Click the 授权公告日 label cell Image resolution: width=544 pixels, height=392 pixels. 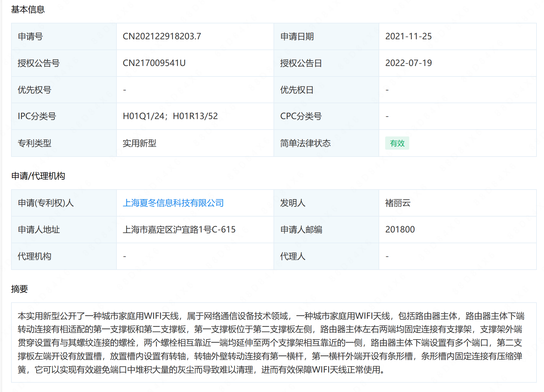(326, 63)
